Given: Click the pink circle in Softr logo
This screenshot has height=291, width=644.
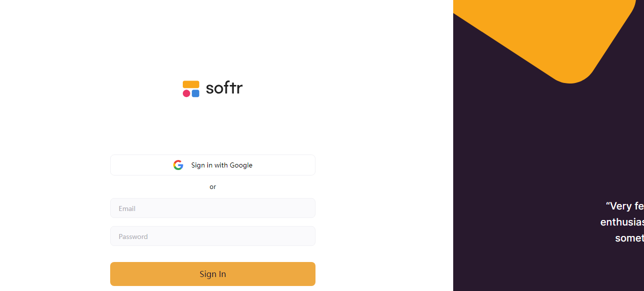Looking at the screenshot, I should pos(187,93).
